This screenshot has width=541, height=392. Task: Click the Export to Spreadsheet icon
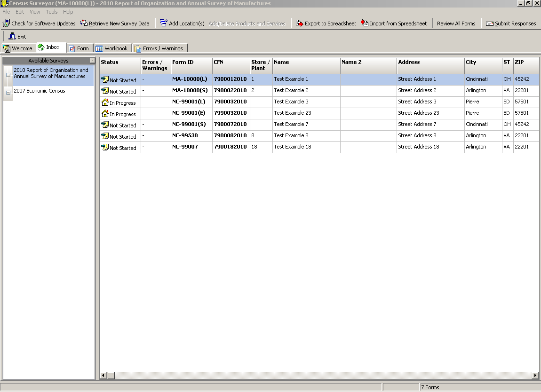(299, 23)
